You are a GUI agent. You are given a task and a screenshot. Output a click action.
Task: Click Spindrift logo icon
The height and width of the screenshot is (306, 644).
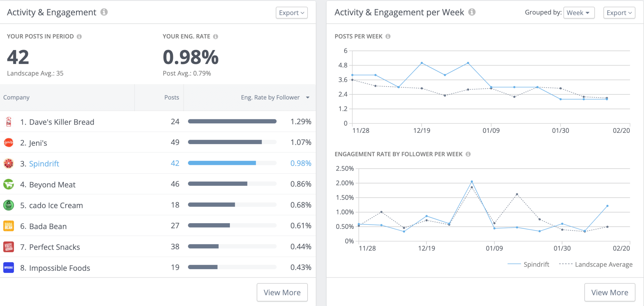pyautogui.click(x=8, y=163)
